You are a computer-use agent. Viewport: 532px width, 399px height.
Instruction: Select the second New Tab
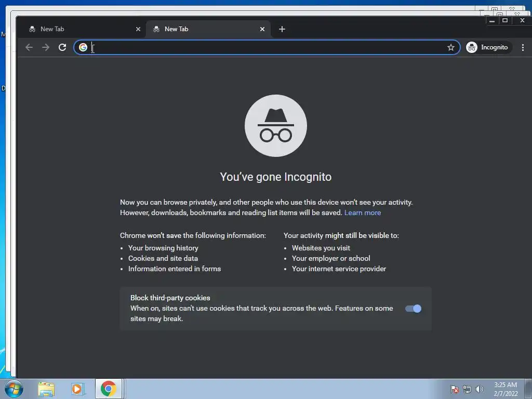tap(208, 29)
